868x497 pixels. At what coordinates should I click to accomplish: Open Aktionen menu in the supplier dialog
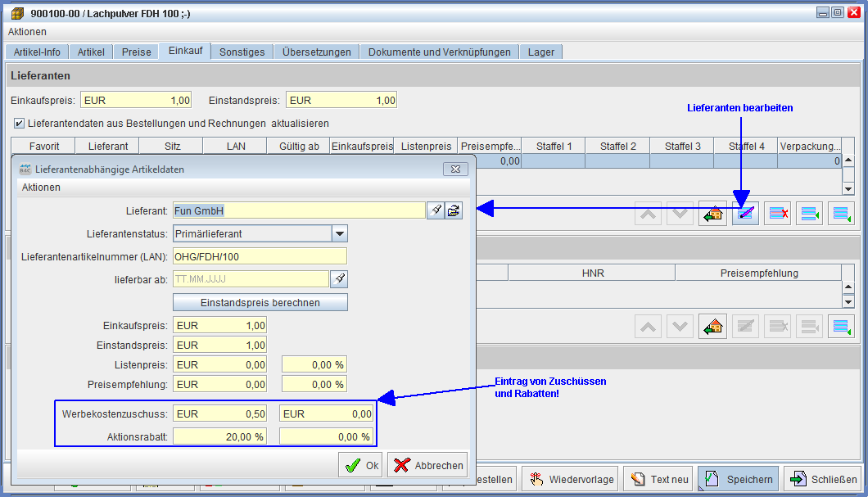[x=41, y=188]
